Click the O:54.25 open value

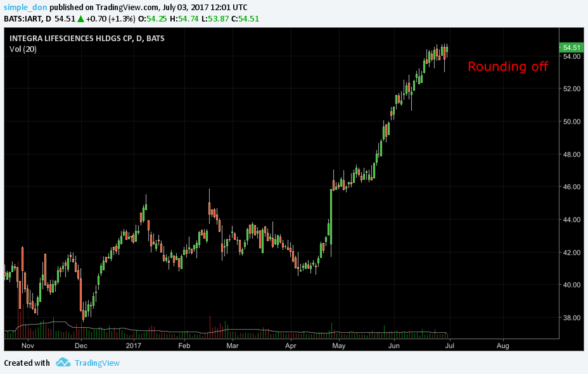152,19
